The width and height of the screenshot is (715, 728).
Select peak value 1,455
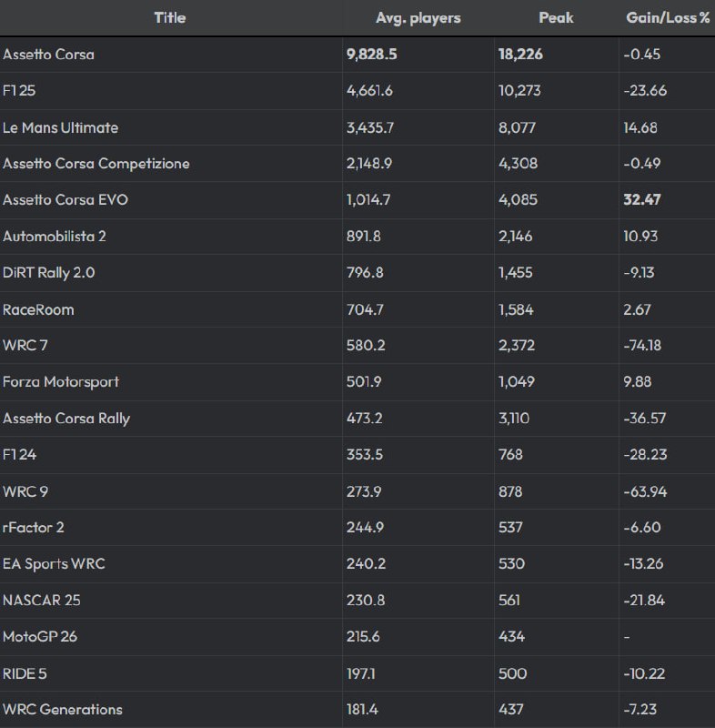click(x=515, y=272)
